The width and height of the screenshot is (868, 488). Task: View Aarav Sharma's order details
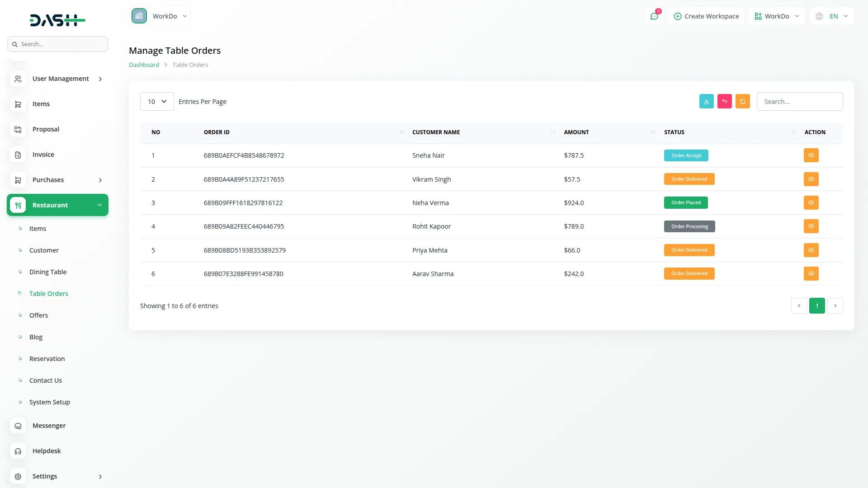[x=811, y=273]
